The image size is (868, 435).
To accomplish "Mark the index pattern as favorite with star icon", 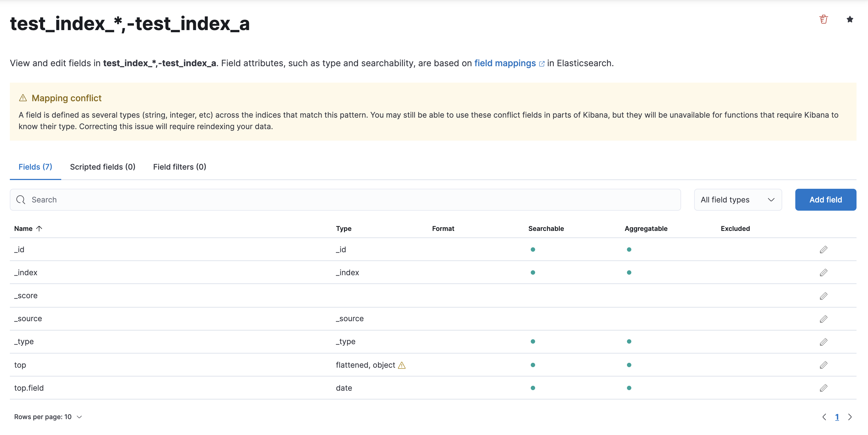I will coord(850,19).
